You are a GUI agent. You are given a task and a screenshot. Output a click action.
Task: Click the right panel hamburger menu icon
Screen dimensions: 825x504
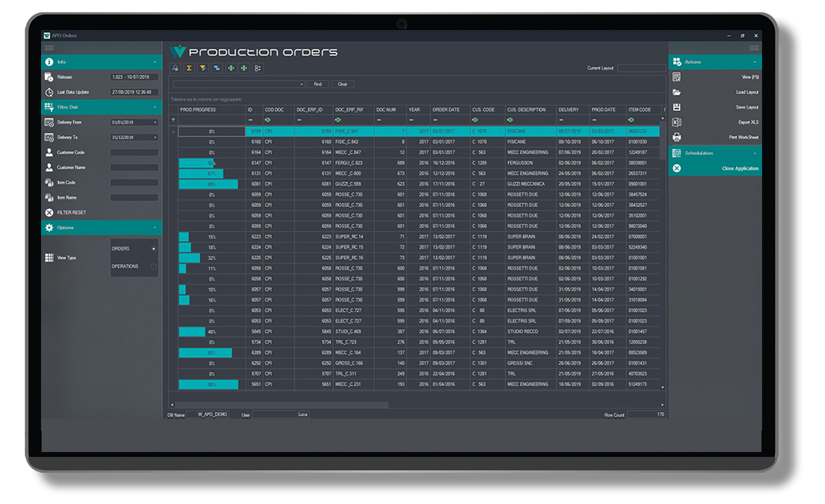click(x=754, y=48)
